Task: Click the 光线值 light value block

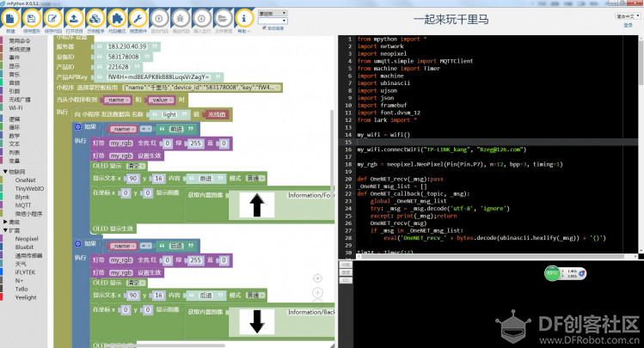Action: 217,114
